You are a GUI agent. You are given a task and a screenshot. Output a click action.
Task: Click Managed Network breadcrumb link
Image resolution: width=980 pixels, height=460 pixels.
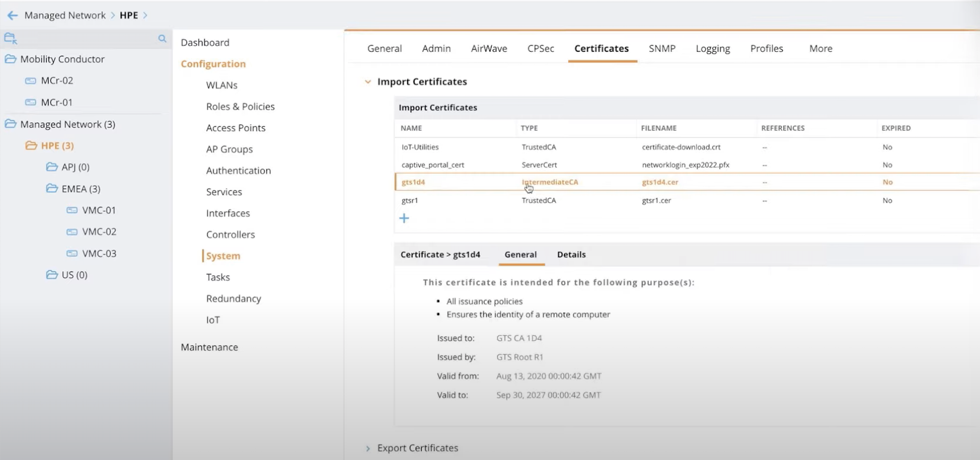pos(65,15)
